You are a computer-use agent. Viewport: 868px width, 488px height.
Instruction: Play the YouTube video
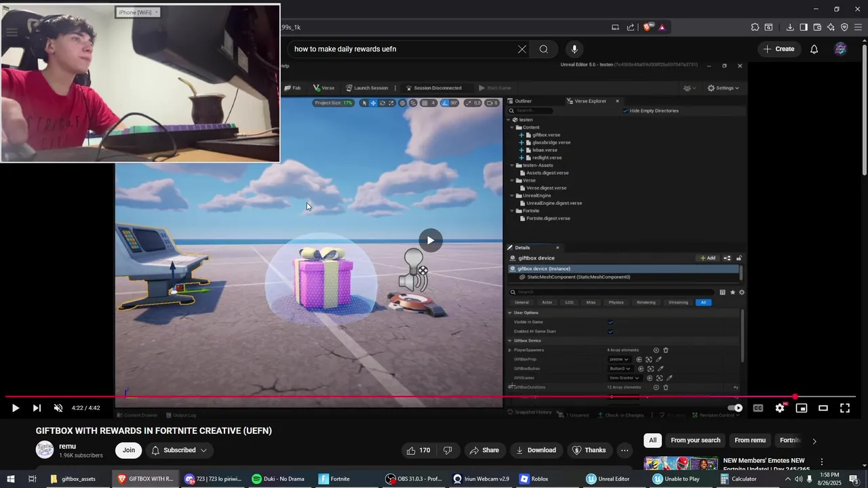[x=15, y=408]
